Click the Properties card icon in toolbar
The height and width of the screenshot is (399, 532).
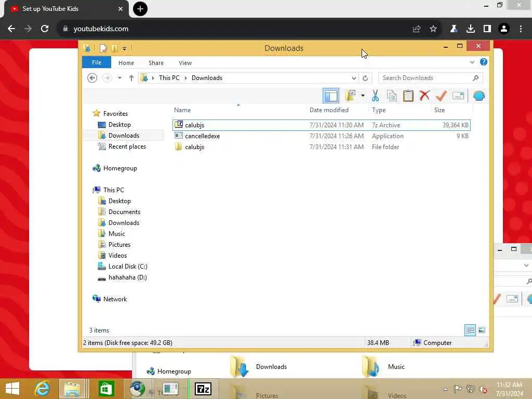pos(458,96)
